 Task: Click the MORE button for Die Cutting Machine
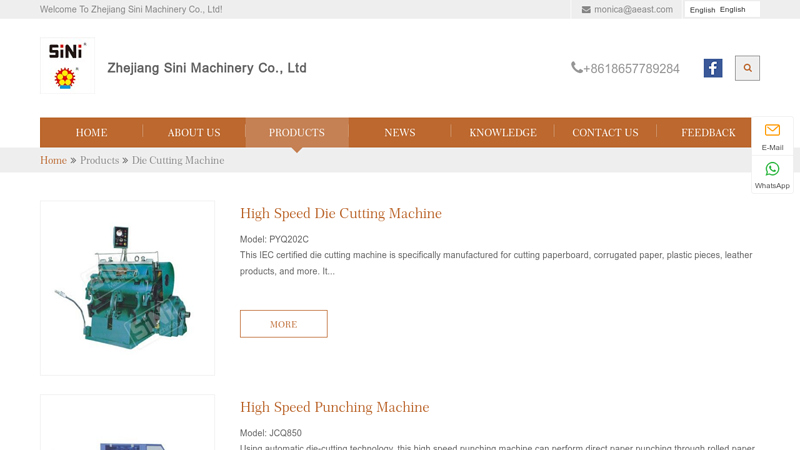pyautogui.click(x=284, y=324)
